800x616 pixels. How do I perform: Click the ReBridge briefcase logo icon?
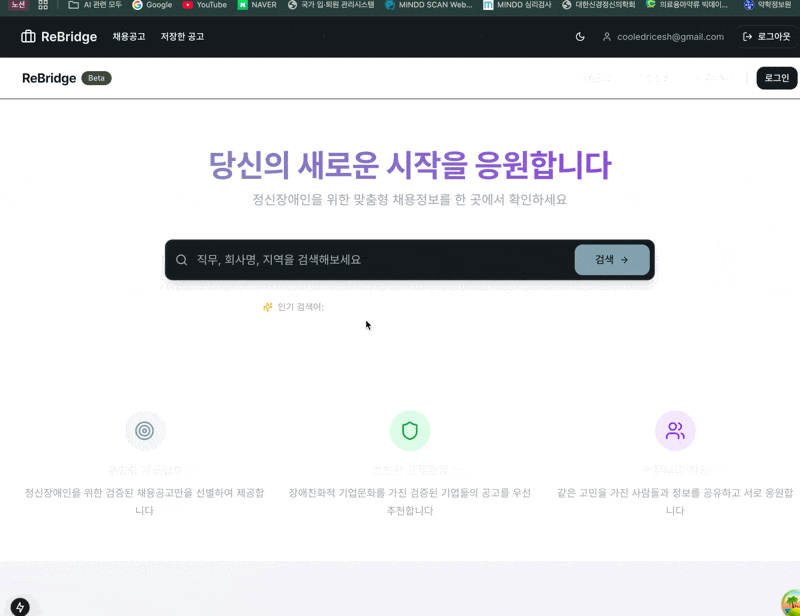28,37
